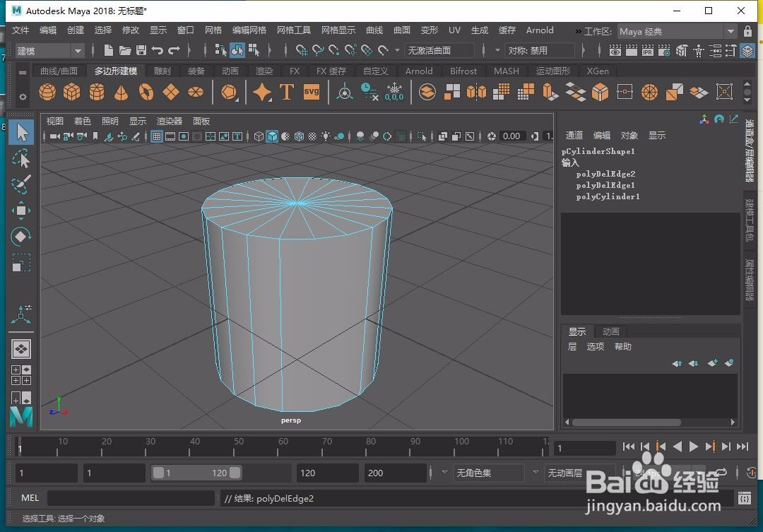Select the Move tool in toolbox

point(21,211)
